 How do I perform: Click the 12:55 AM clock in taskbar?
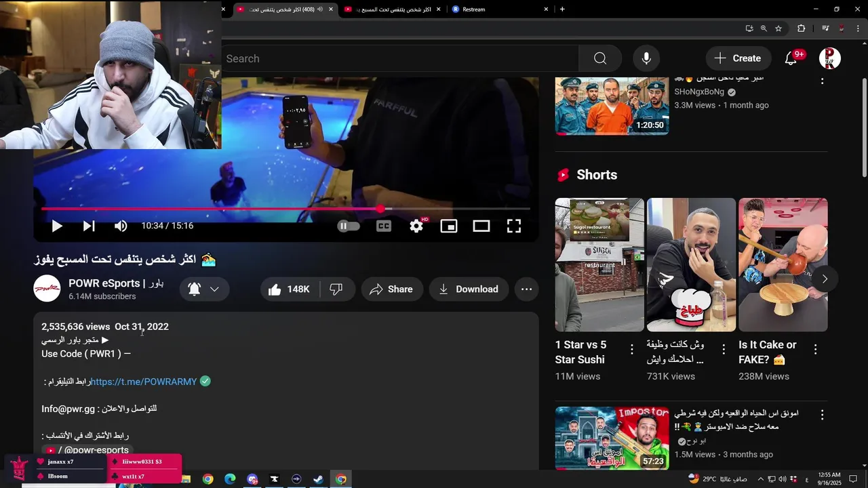[829, 479]
